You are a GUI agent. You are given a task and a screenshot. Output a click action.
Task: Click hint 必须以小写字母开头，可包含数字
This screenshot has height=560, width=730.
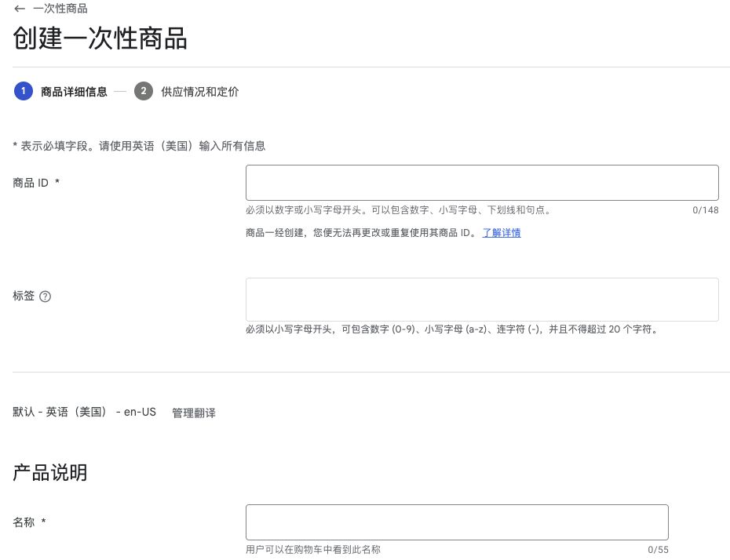453,329
